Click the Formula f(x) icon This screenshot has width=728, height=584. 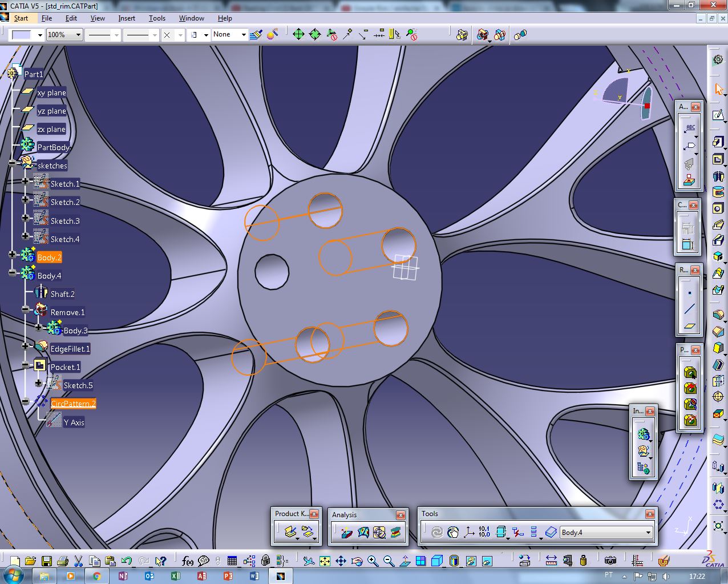187,561
